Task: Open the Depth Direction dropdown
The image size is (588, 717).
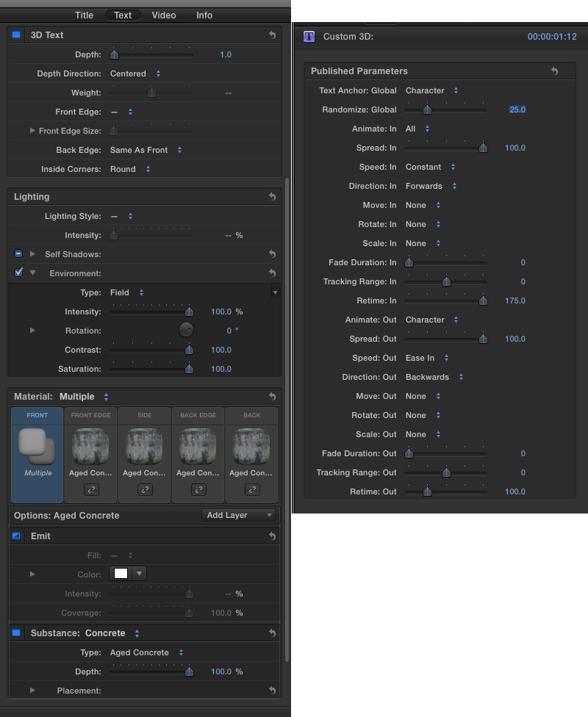Action: pos(135,73)
